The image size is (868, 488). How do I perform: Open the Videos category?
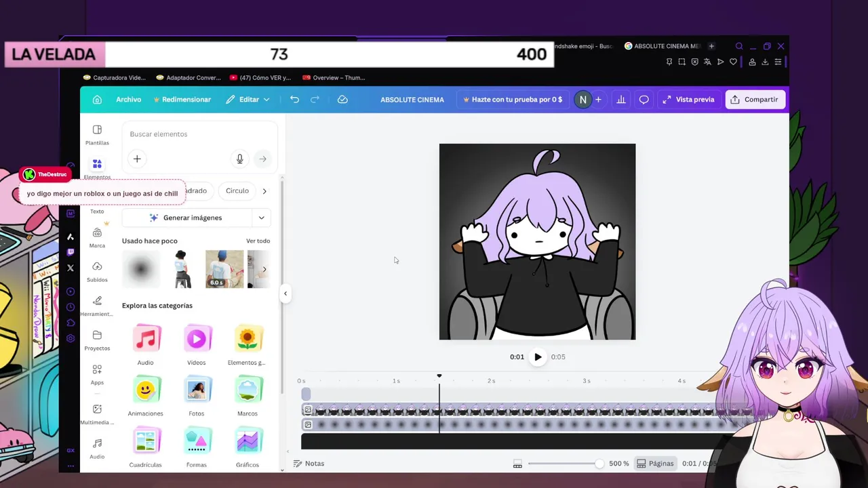pyautogui.click(x=197, y=344)
